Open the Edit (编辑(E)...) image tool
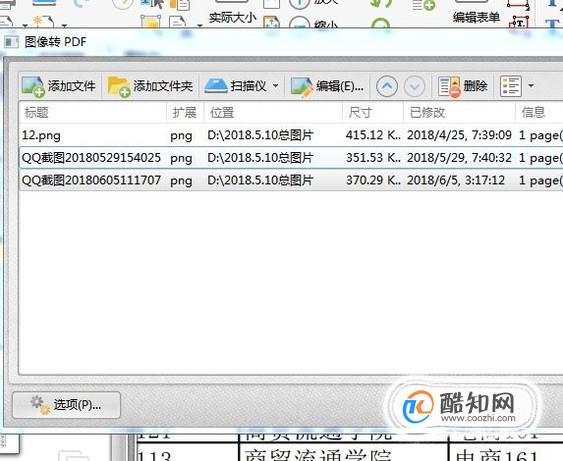563x461 pixels. (327, 86)
